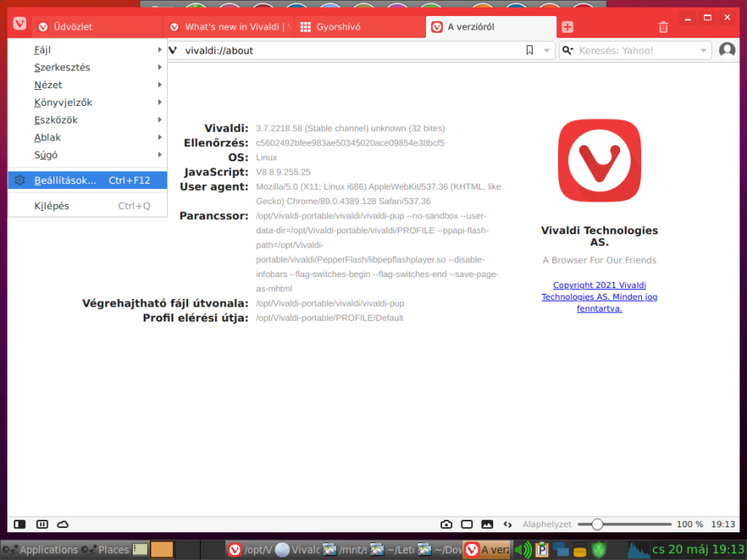Open the Vivaldi copyright link
The image size is (747, 560).
point(599,296)
